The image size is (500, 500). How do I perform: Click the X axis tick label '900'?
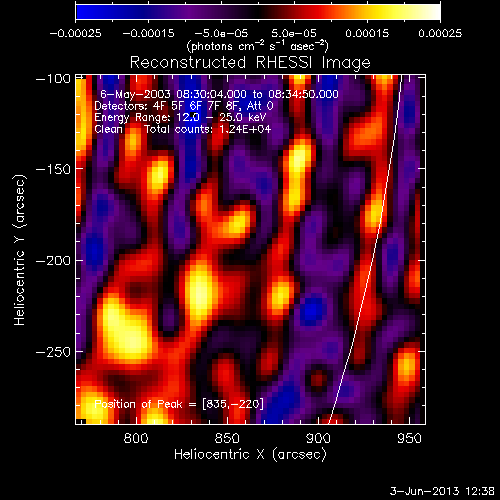click(x=318, y=438)
